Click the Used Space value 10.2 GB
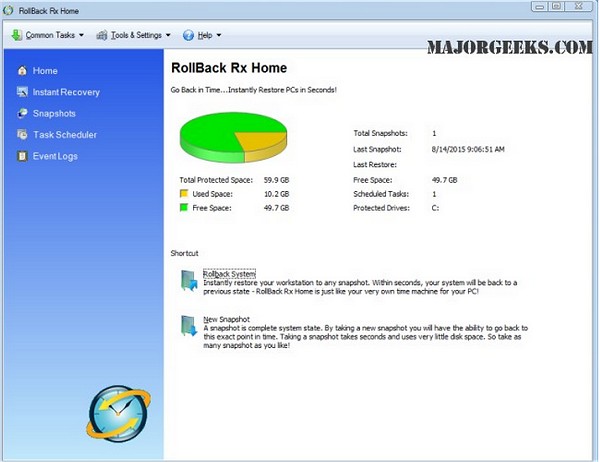The image size is (600, 462). tap(276, 194)
